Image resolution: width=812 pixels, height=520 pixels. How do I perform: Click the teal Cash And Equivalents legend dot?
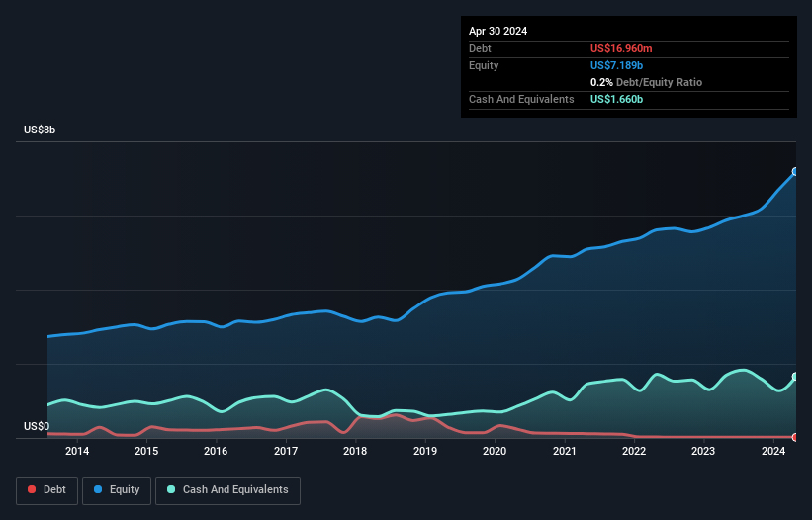point(171,489)
